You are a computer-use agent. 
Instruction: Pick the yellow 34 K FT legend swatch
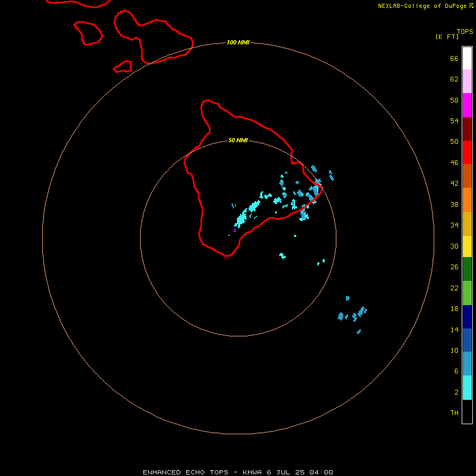(x=467, y=246)
